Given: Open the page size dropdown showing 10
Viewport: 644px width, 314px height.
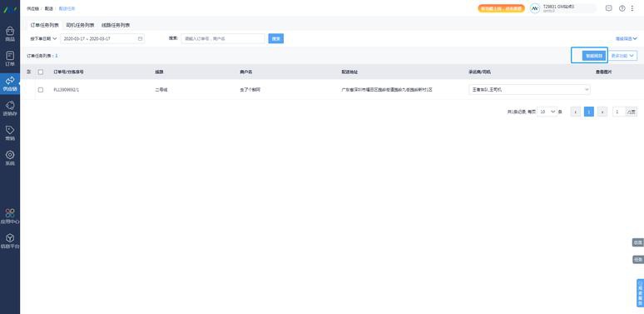Looking at the screenshot, I should [x=547, y=112].
